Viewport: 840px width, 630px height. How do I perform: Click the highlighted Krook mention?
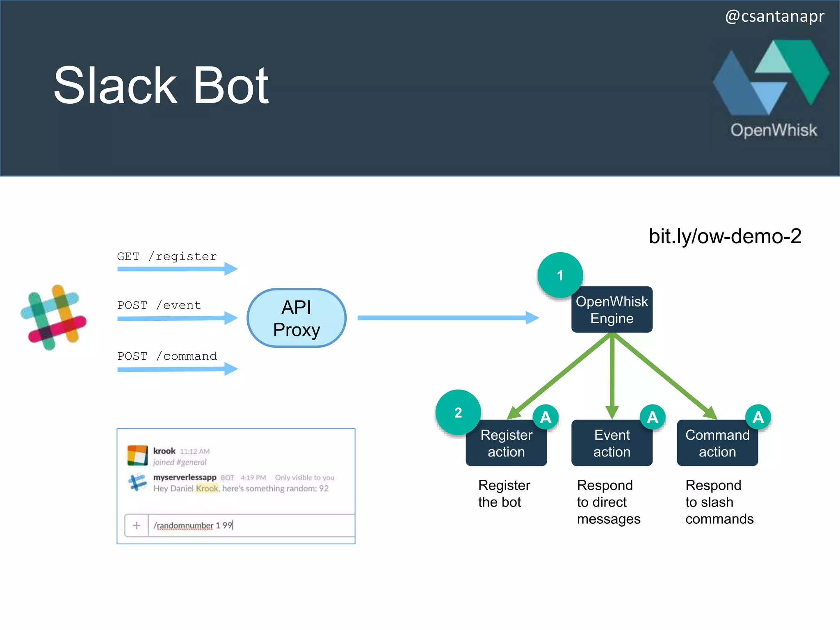tap(208, 488)
